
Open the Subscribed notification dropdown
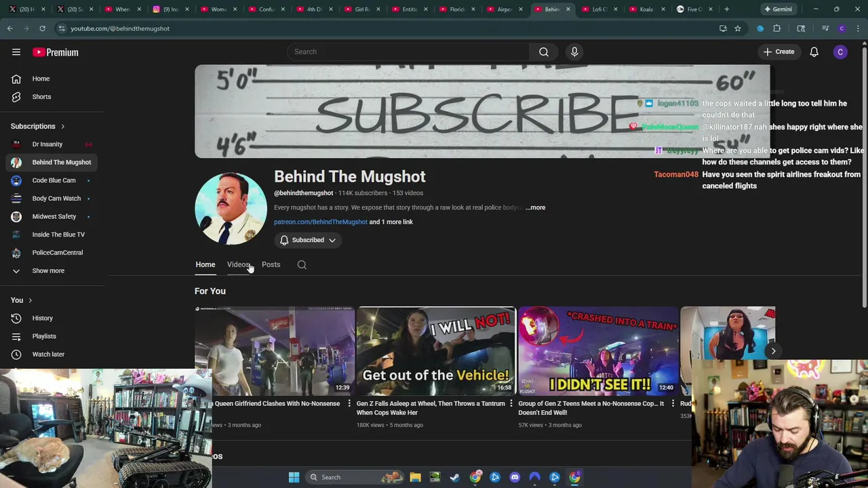(x=308, y=240)
